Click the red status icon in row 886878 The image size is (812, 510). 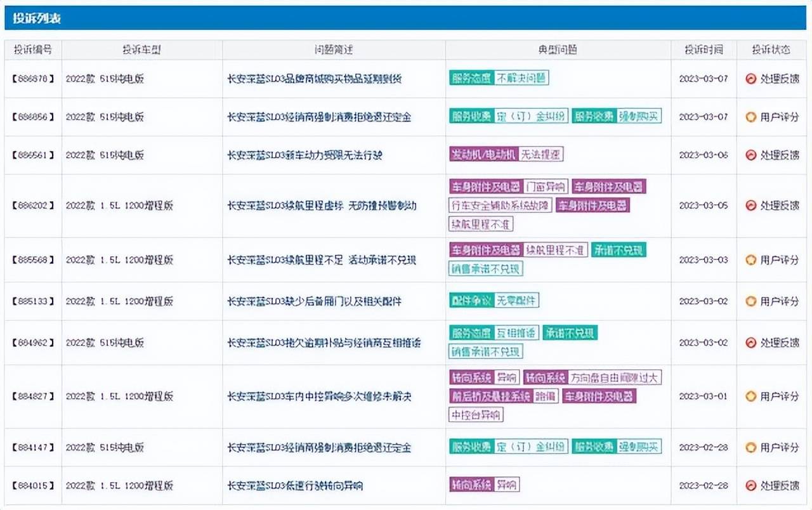pos(751,79)
